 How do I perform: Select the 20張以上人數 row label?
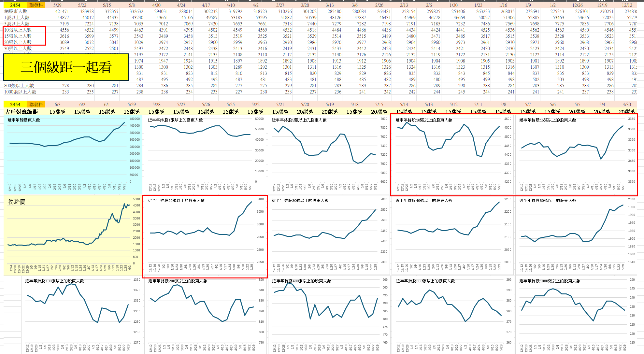[x=18, y=42]
